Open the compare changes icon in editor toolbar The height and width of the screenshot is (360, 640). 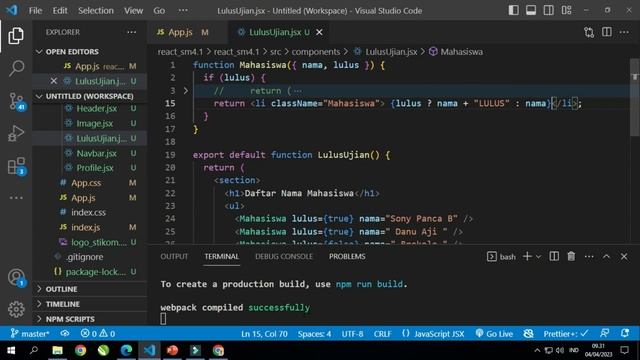(589, 32)
